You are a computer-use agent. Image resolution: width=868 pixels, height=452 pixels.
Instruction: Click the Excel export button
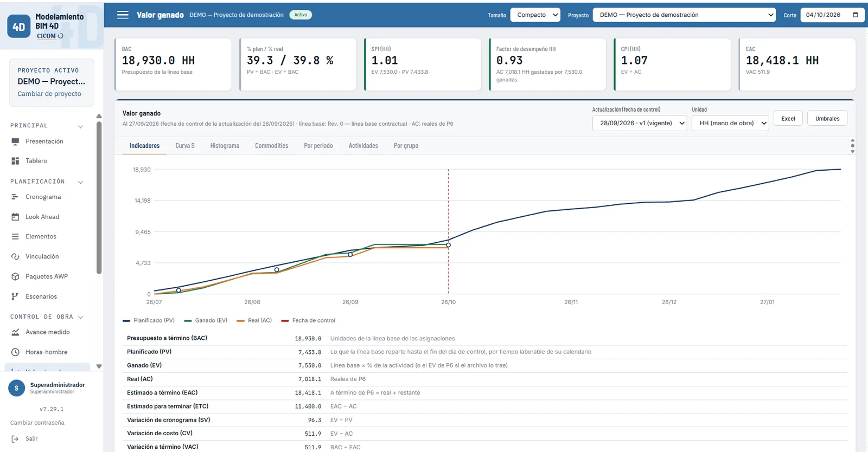(788, 119)
